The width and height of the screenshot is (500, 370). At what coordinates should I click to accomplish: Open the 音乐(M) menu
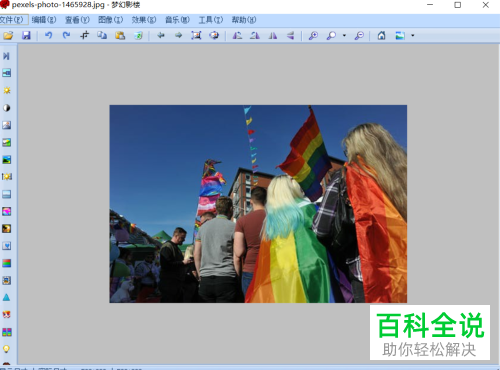pyautogui.click(x=177, y=20)
